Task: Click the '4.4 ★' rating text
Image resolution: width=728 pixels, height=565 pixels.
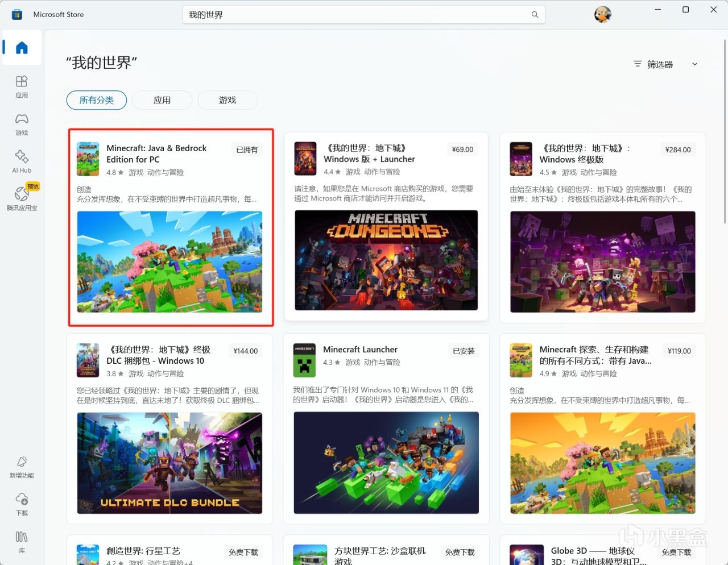Action: pyautogui.click(x=332, y=172)
